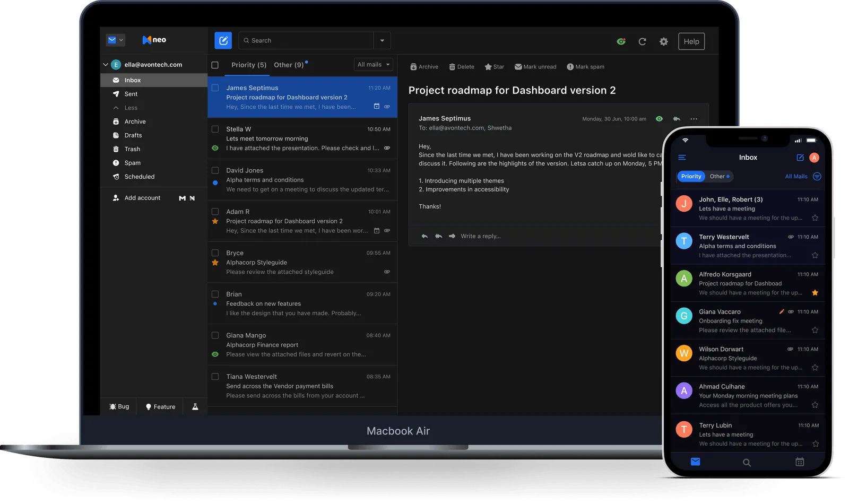Report a Bug button

[119, 406]
